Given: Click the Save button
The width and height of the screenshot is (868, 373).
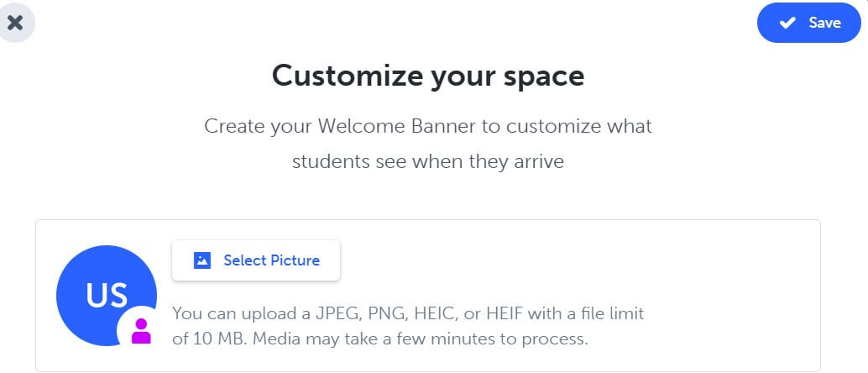Looking at the screenshot, I should coord(811,23).
